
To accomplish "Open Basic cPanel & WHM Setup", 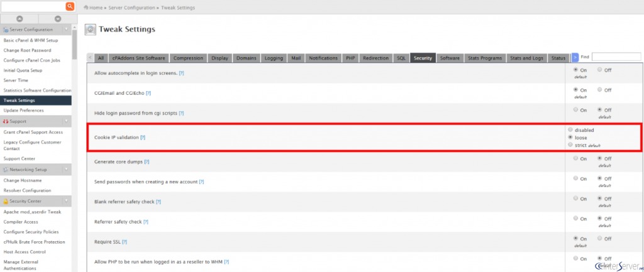I will pyautogui.click(x=31, y=40).
